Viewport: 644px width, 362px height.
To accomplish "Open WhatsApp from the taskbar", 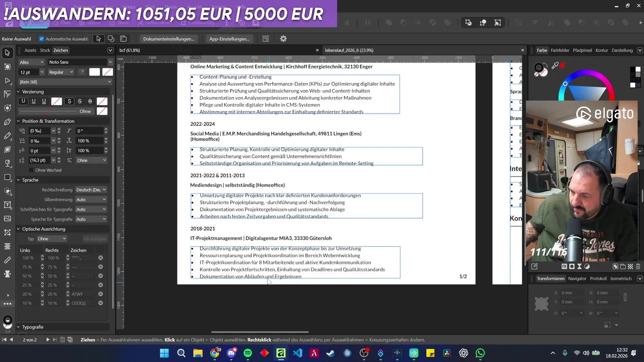I will [480, 353].
